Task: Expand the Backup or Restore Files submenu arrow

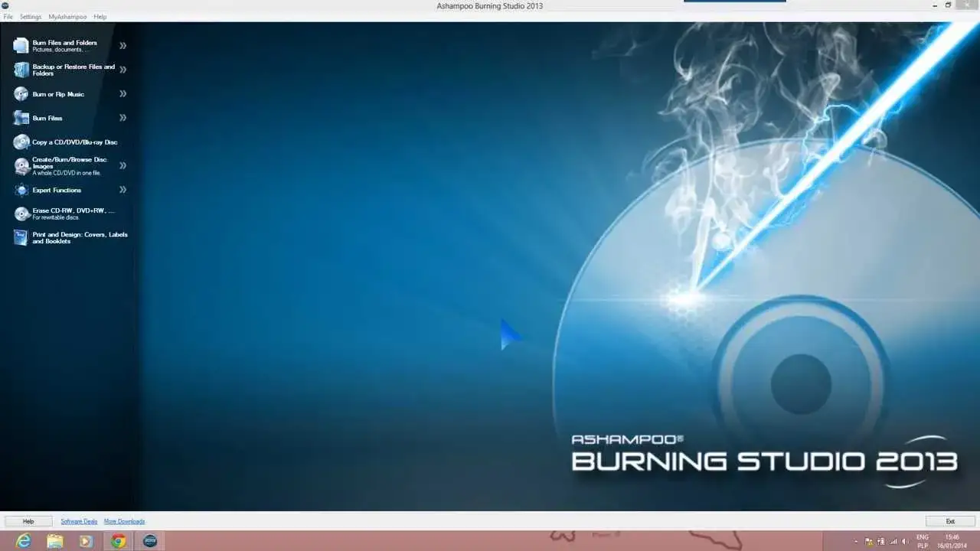Action: click(122, 70)
